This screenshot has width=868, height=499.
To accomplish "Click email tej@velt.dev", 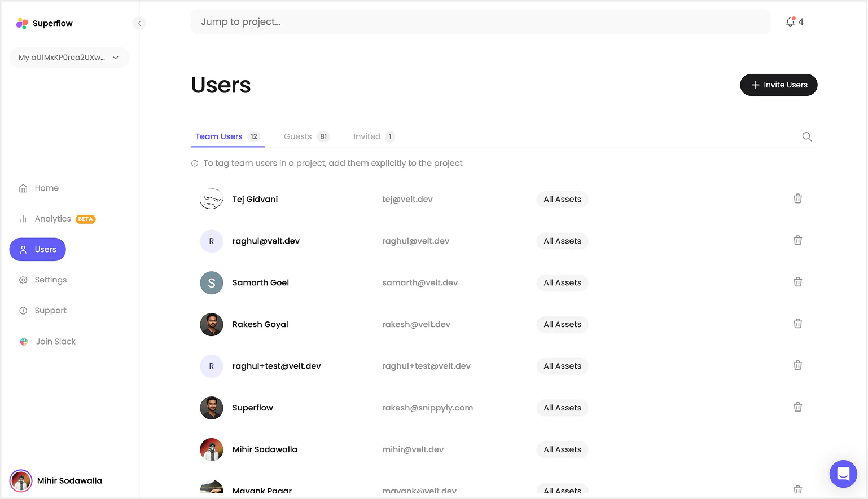I will click(407, 199).
